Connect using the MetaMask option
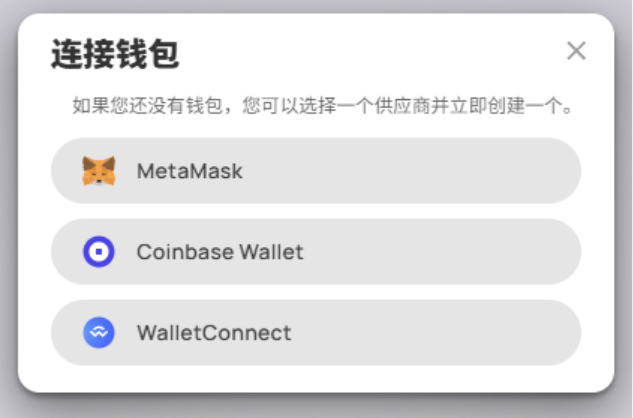The height and width of the screenshot is (418, 633). (316, 171)
